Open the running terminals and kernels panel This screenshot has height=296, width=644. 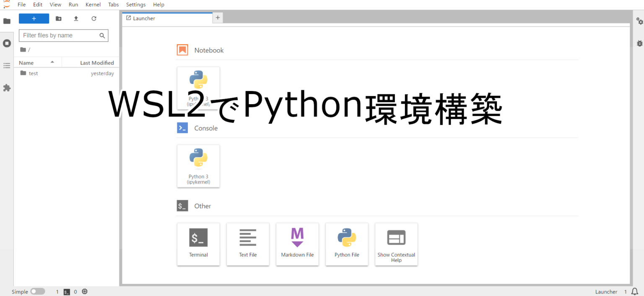(7, 43)
